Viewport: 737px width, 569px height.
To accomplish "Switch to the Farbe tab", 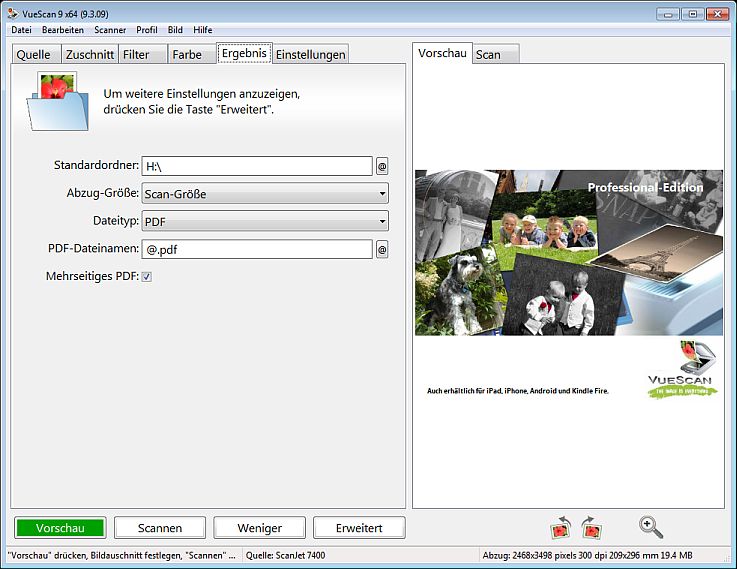I will click(x=192, y=55).
